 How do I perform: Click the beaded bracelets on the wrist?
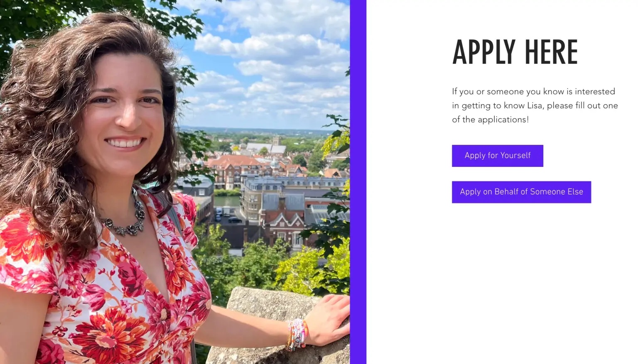[x=296, y=335]
